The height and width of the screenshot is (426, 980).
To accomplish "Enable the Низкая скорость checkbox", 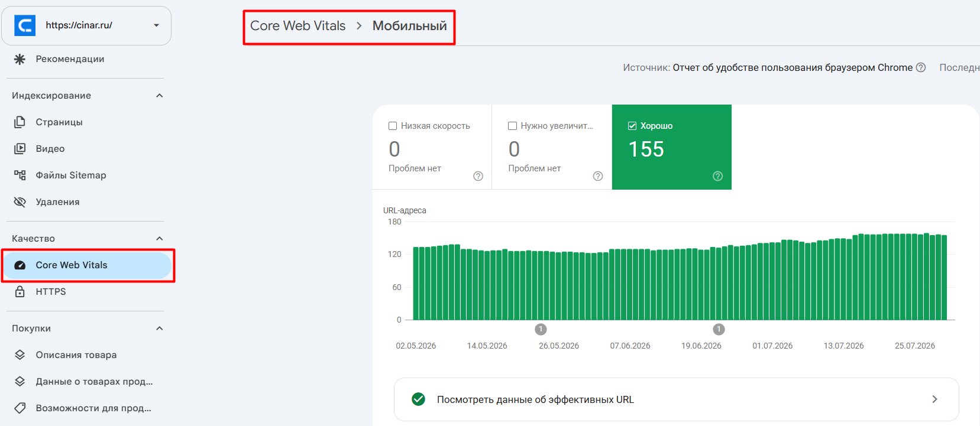I will tap(393, 126).
